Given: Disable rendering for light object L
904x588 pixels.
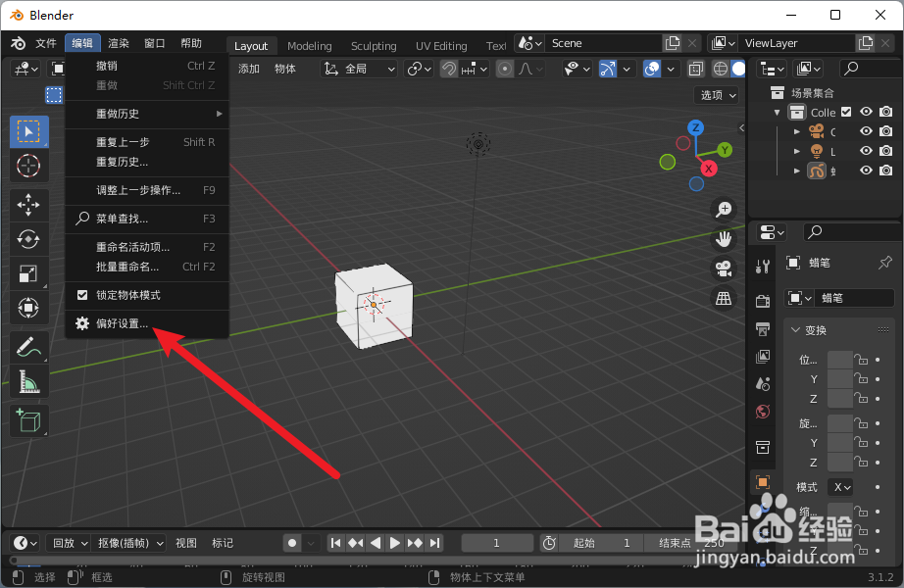Looking at the screenshot, I should pos(886,151).
